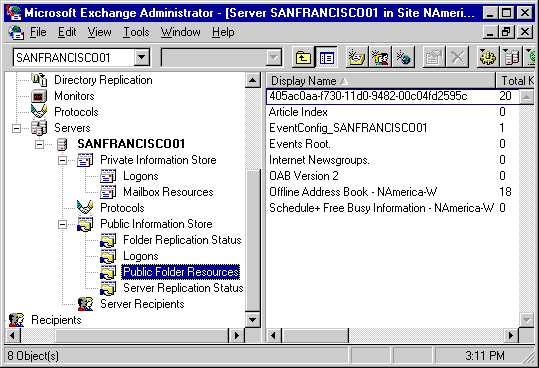Select Directory Replication in the tree
This screenshot has height=368, width=539.
coord(103,80)
